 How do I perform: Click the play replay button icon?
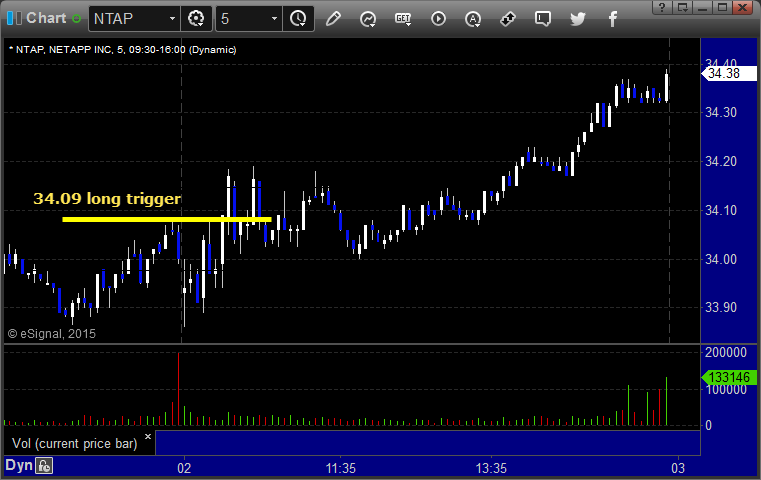(x=438, y=19)
